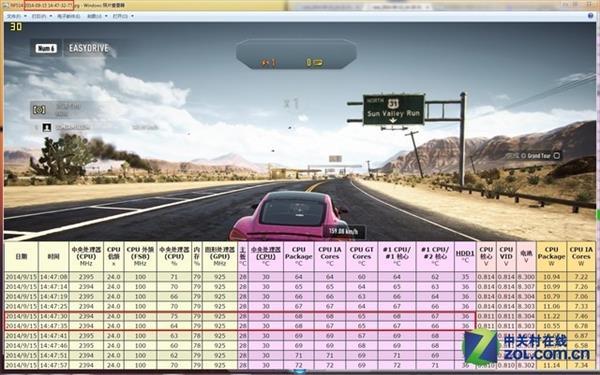Viewport: 600px width, 375px height.
Task: Click the Sun Valley Run road sign
Action: tap(393, 109)
